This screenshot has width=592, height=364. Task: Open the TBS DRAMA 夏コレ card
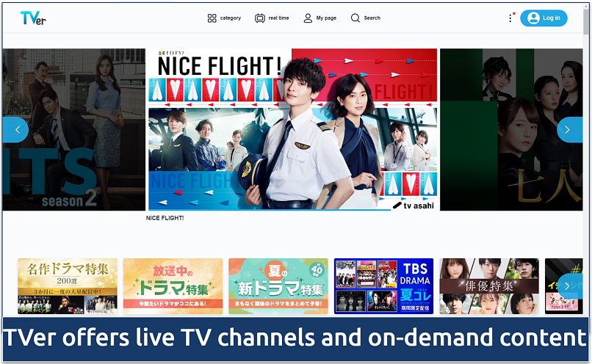383,286
